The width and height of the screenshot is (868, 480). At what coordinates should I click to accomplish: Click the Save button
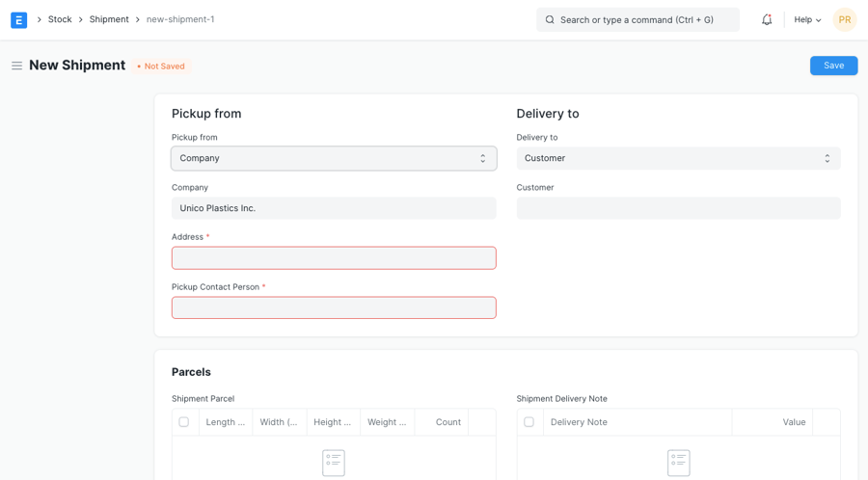point(833,66)
